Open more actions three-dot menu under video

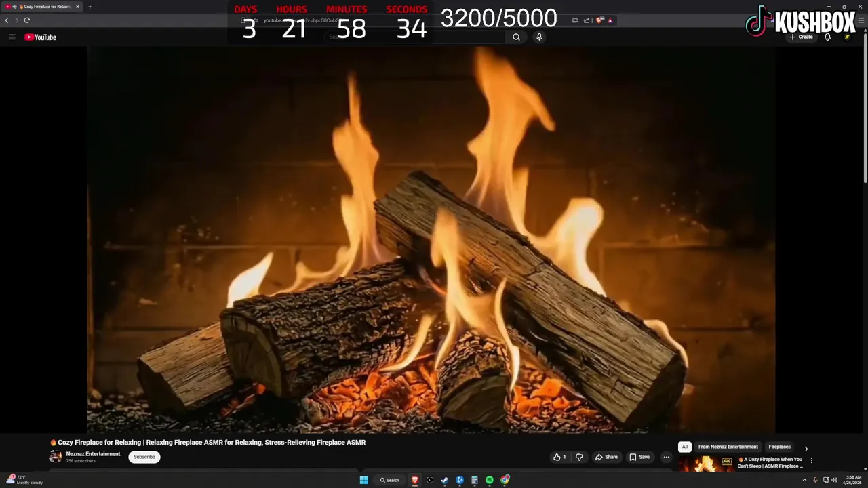(x=667, y=457)
